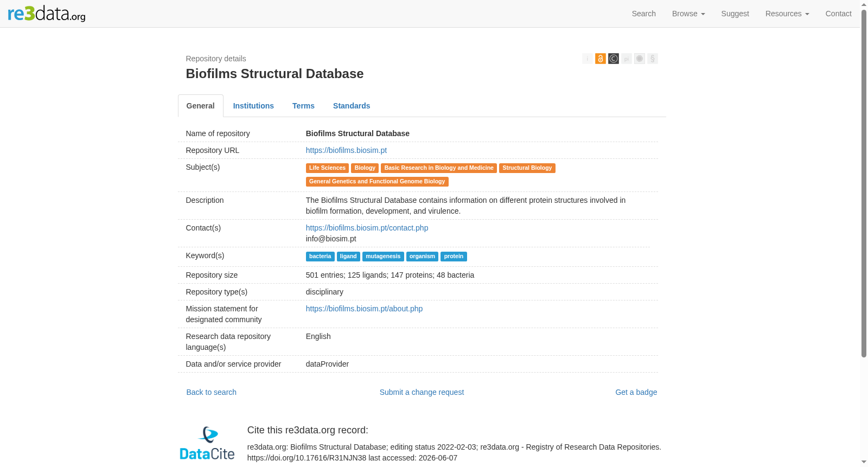Expand the Browse dropdown menu
Screen dimensions: 868x467
(688, 14)
